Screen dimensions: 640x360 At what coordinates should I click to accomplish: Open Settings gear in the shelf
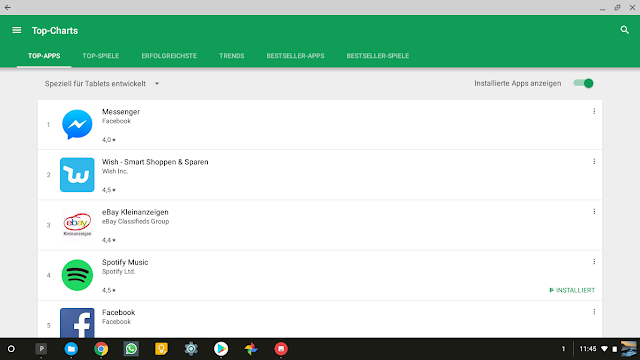click(191, 349)
